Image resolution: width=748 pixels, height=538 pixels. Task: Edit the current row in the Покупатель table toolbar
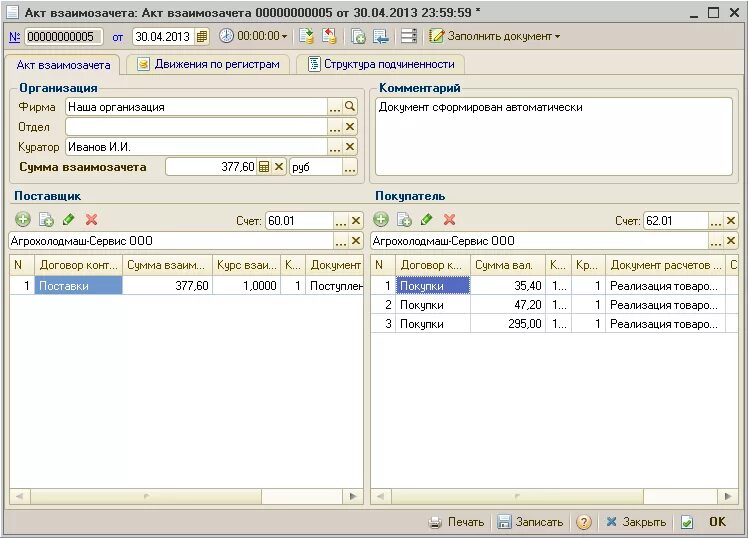426,219
